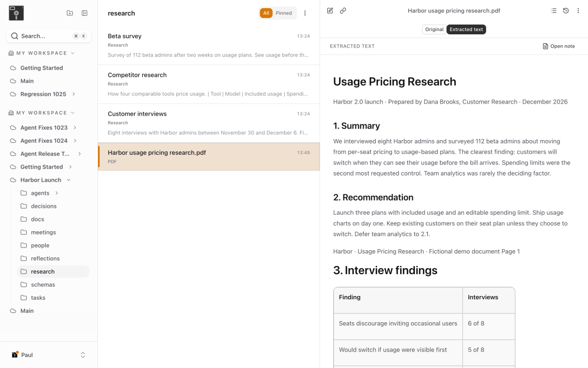Click the Open note button
Screen dimensions: 588x368
point(559,46)
